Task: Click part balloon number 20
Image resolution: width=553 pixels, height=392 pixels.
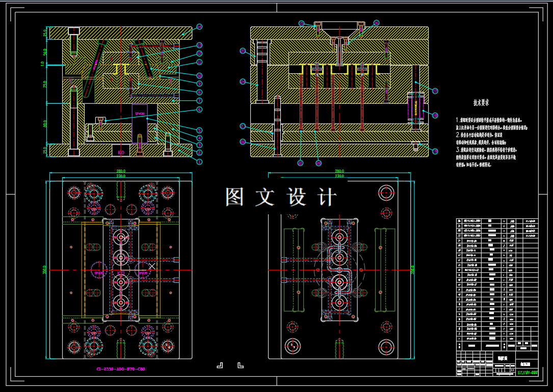Action: [x=319, y=163]
